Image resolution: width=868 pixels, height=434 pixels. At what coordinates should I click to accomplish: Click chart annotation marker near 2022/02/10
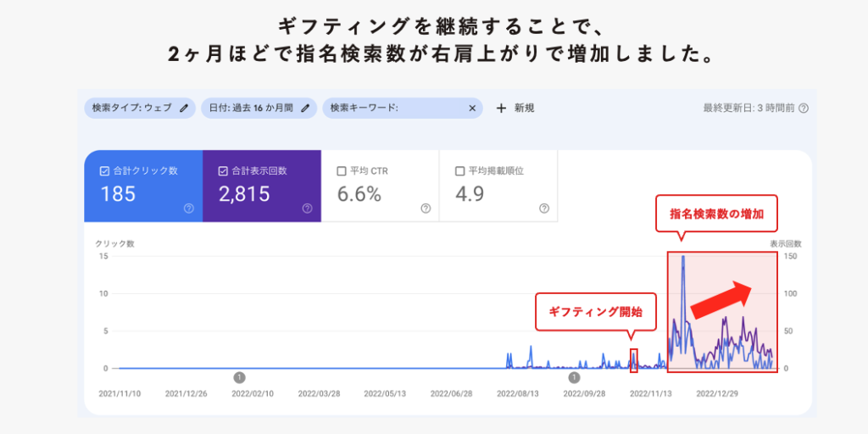(x=239, y=377)
